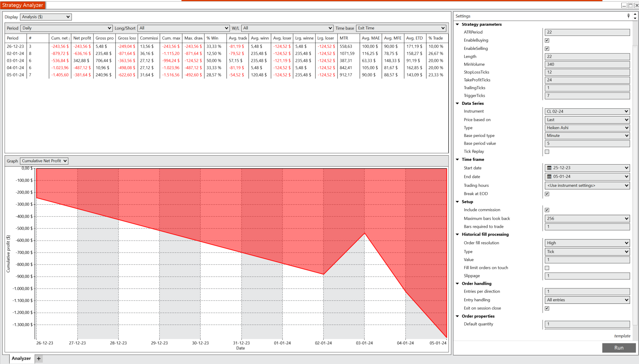The image size is (639, 364).
Task: Switch to the Analyzer tab
Action: point(21,358)
